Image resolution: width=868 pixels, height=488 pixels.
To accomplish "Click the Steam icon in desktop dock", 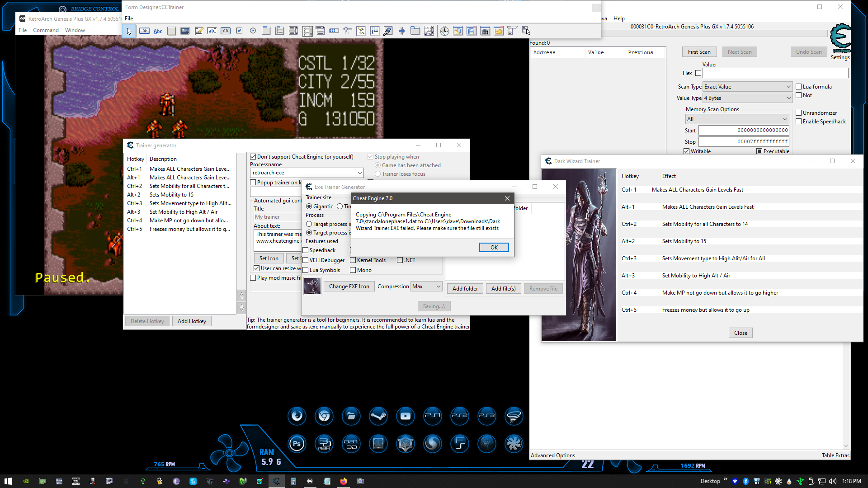I will (x=378, y=416).
